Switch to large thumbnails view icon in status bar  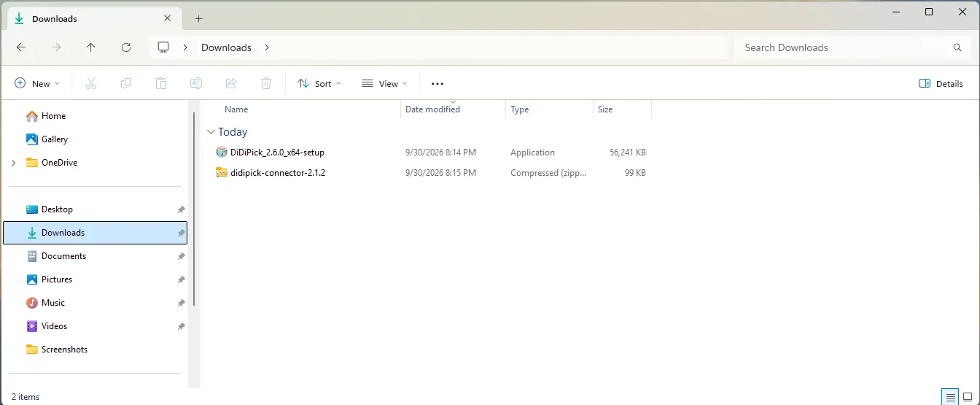click(968, 398)
